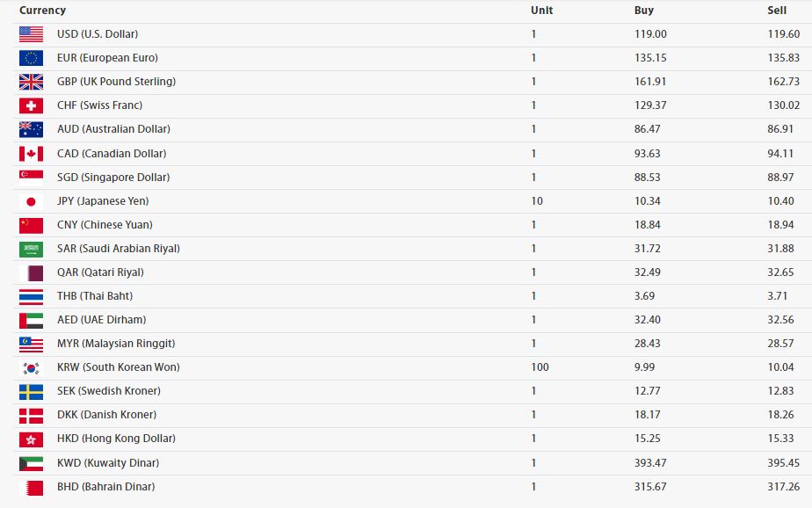Select the UK Union Jack flag
This screenshot has width=812, height=508.
tap(31, 82)
